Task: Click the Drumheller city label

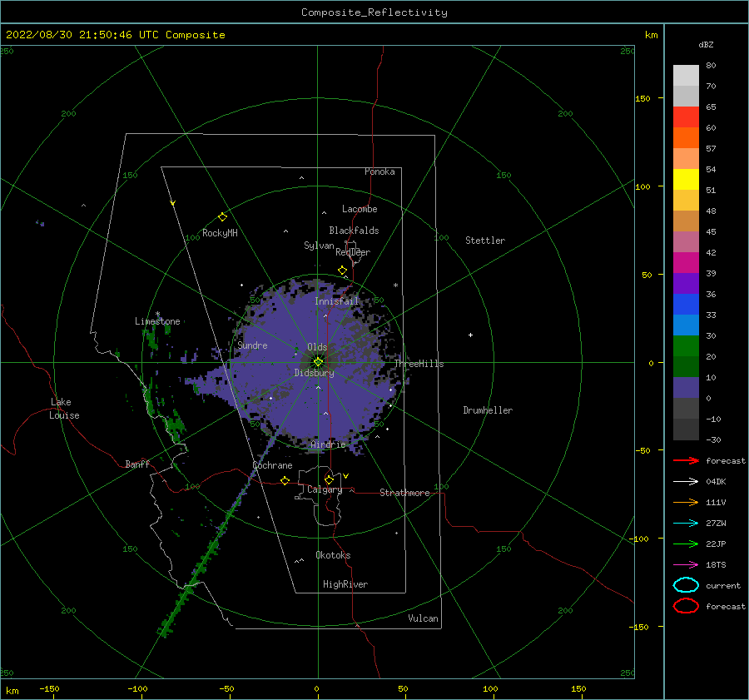Action: click(x=488, y=410)
